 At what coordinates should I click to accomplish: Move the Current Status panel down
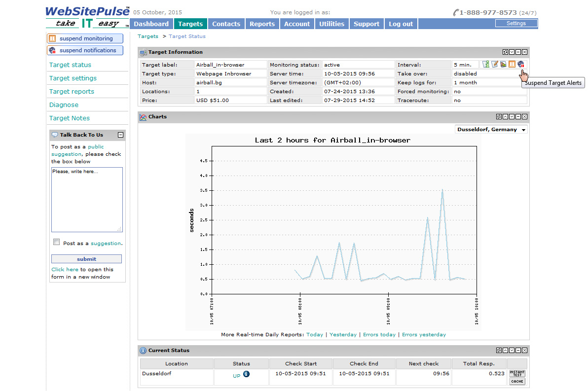click(512, 350)
